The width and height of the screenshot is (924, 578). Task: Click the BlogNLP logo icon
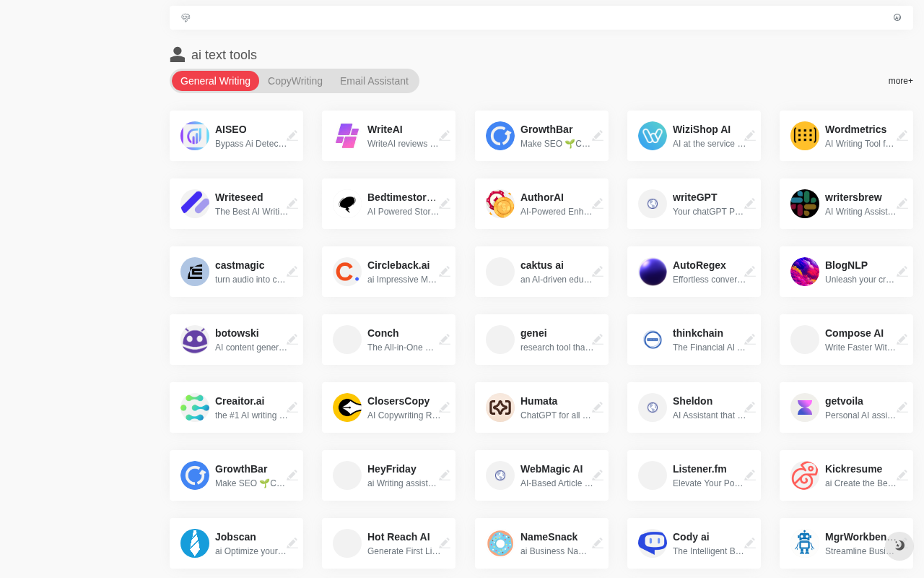(x=805, y=272)
